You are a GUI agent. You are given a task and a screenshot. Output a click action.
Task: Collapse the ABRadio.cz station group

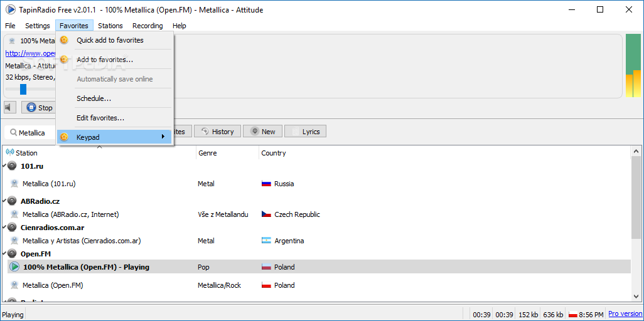pyautogui.click(x=4, y=201)
